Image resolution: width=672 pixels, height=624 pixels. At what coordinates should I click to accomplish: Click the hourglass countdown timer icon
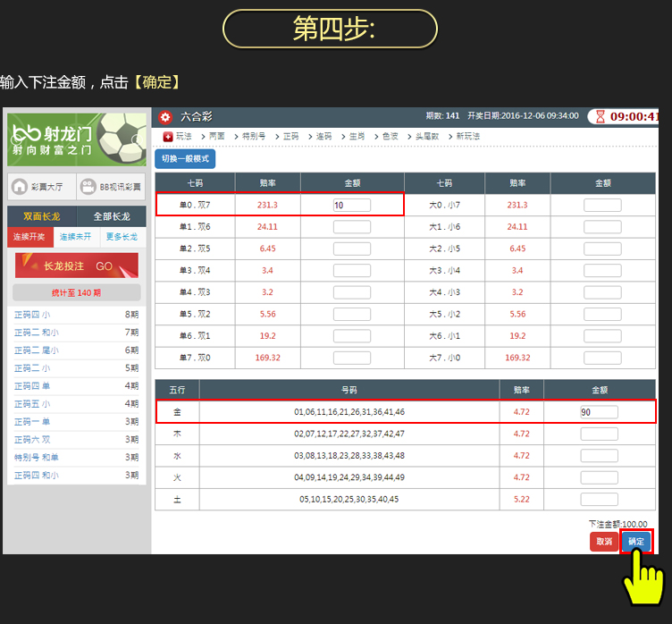(601, 116)
